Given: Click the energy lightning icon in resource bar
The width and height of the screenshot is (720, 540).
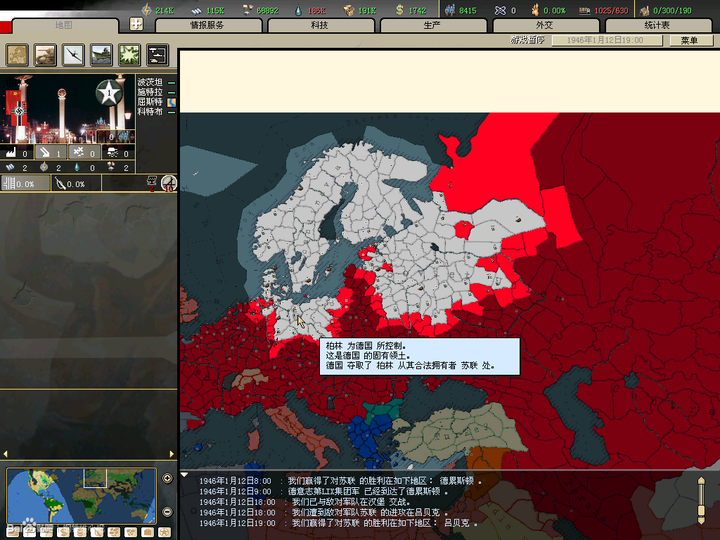Looking at the screenshot, I should click(146, 10).
